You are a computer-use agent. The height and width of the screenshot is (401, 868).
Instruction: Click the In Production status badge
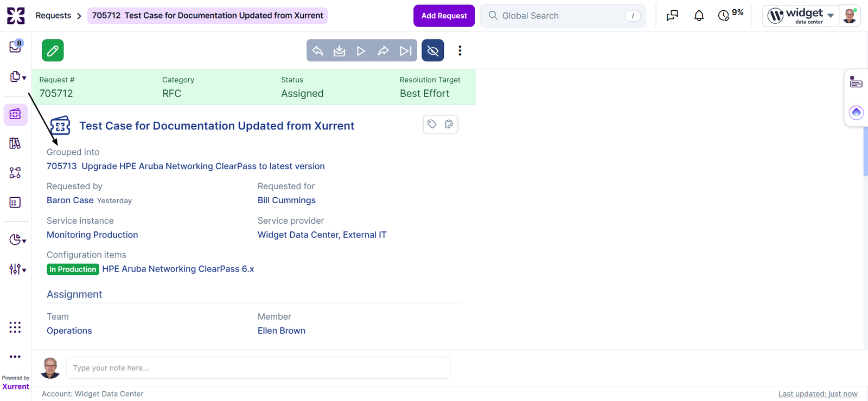point(73,269)
